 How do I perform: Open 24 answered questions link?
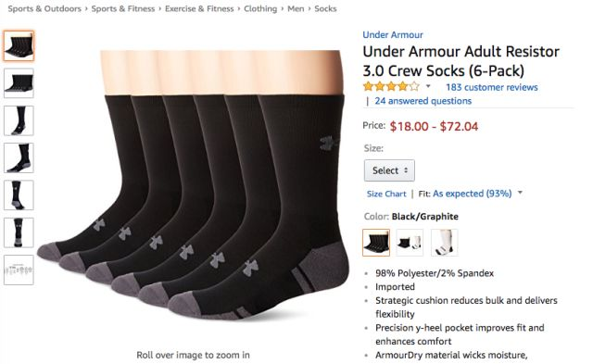pyautogui.click(x=423, y=101)
